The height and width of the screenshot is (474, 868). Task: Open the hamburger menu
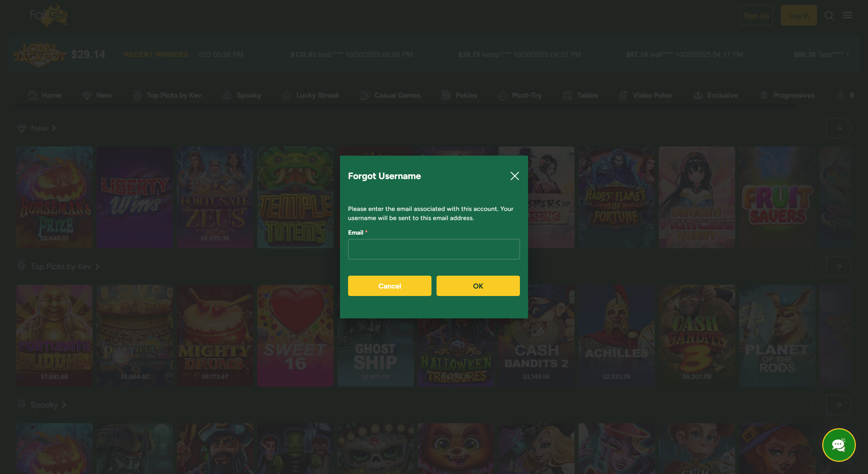point(848,15)
